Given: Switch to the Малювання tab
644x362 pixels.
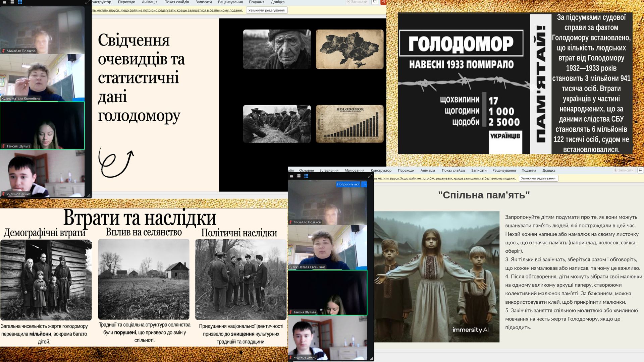Looking at the screenshot, I should (354, 171).
